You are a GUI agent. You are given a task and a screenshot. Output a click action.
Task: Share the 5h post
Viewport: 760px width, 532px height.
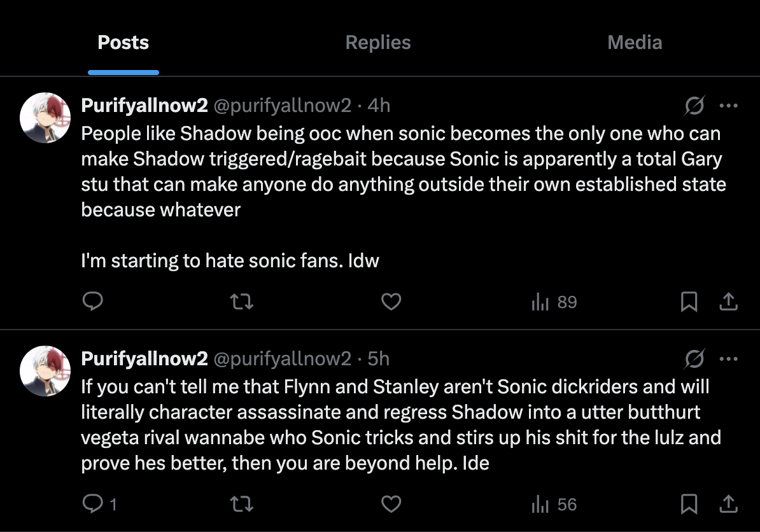pyautogui.click(x=728, y=505)
